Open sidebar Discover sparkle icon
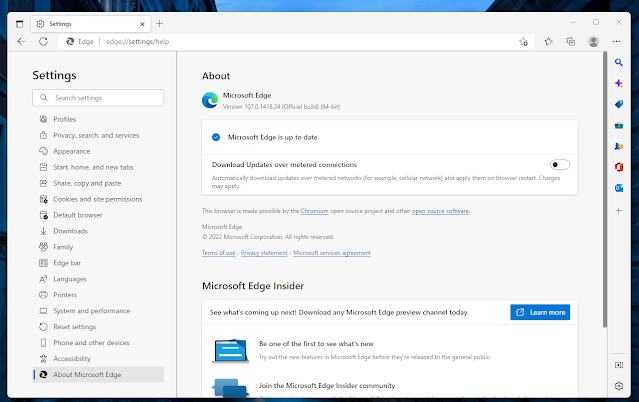This screenshot has height=402, width=639. coord(619,83)
